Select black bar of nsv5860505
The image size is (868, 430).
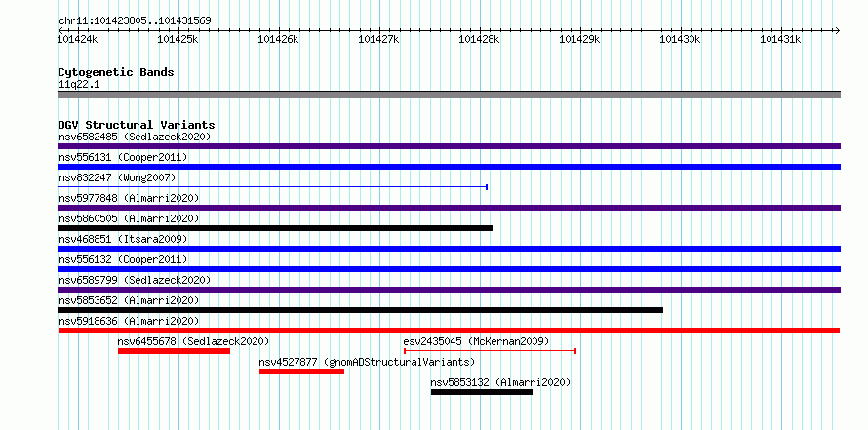click(275, 228)
